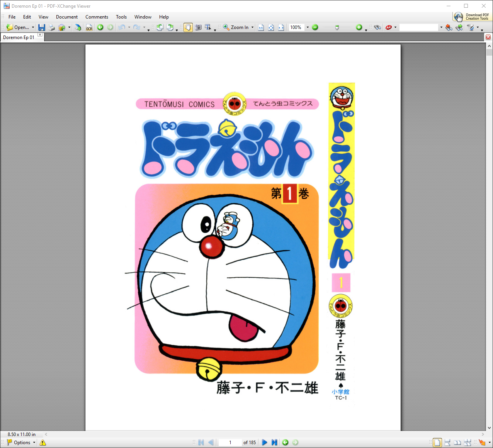The width and height of the screenshot is (493, 448).
Task: Click the Ask search provider icon
Action: pos(389,27)
